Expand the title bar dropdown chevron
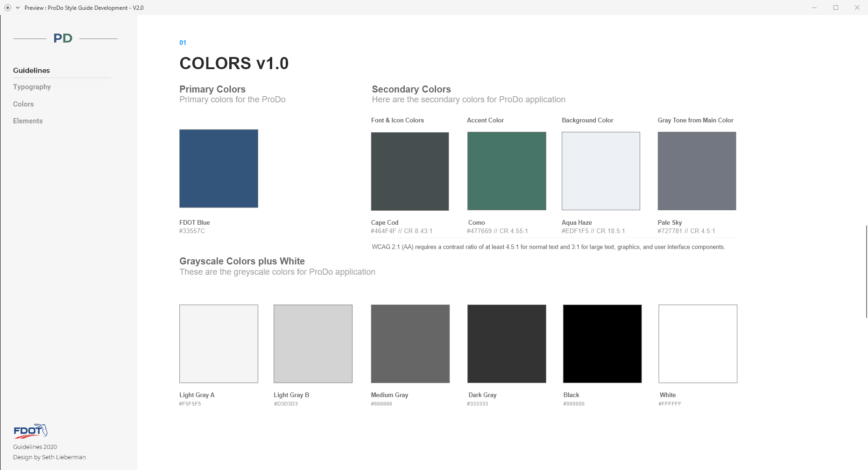The width and height of the screenshot is (868, 470). pyautogui.click(x=18, y=7)
